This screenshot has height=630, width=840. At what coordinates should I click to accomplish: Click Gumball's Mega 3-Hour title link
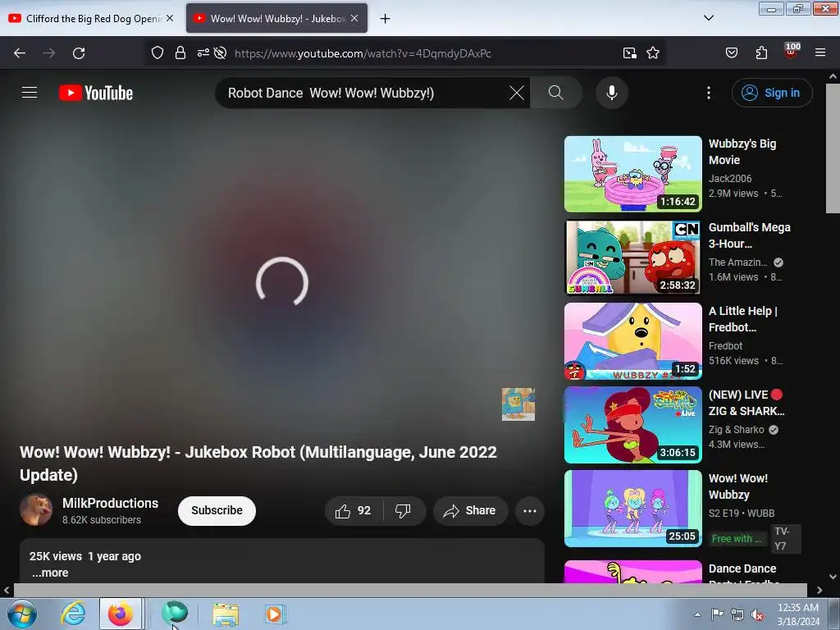[750, 235]
